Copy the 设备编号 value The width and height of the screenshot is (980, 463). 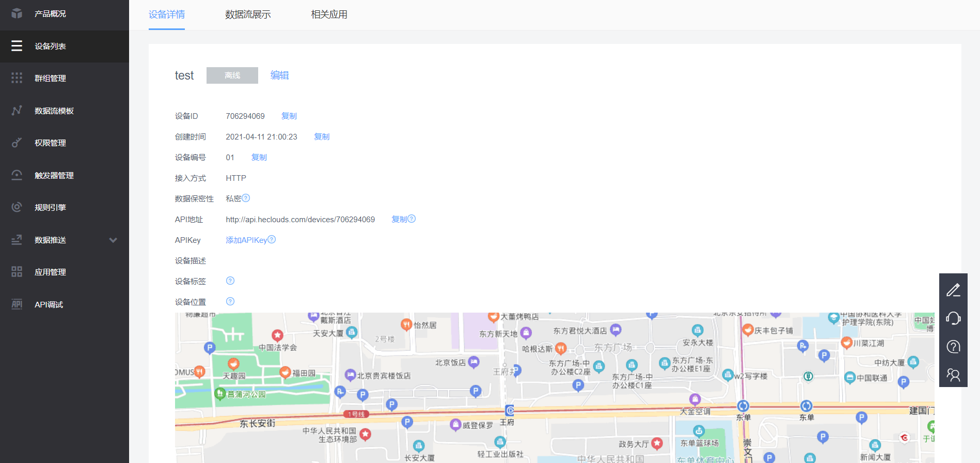(259, 157)
